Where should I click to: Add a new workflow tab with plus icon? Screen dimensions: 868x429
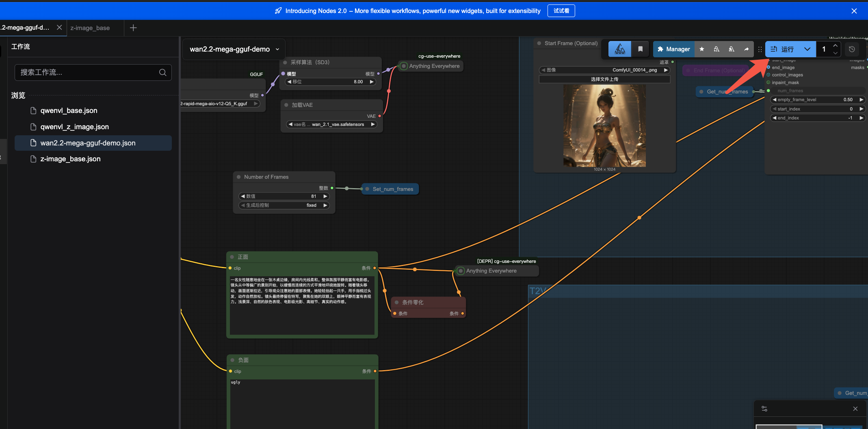click(x=133, y=28)
